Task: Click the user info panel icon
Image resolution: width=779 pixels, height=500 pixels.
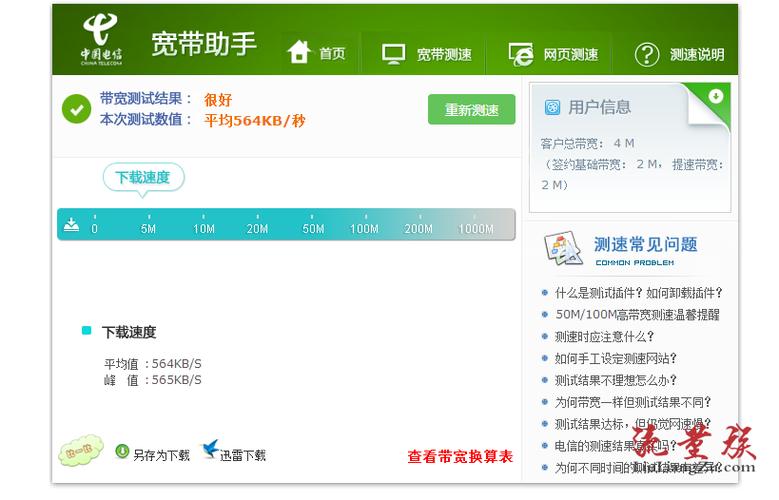Action: (x=552, y=107)
